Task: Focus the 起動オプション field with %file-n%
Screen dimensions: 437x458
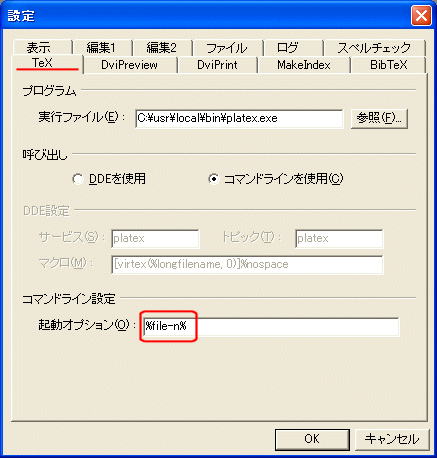Action: tap(269, 327)
